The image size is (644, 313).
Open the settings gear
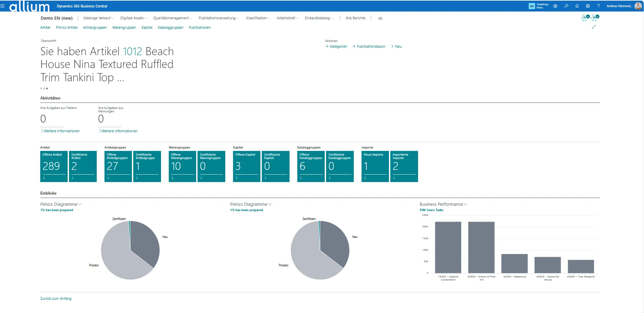pos(588,6)
